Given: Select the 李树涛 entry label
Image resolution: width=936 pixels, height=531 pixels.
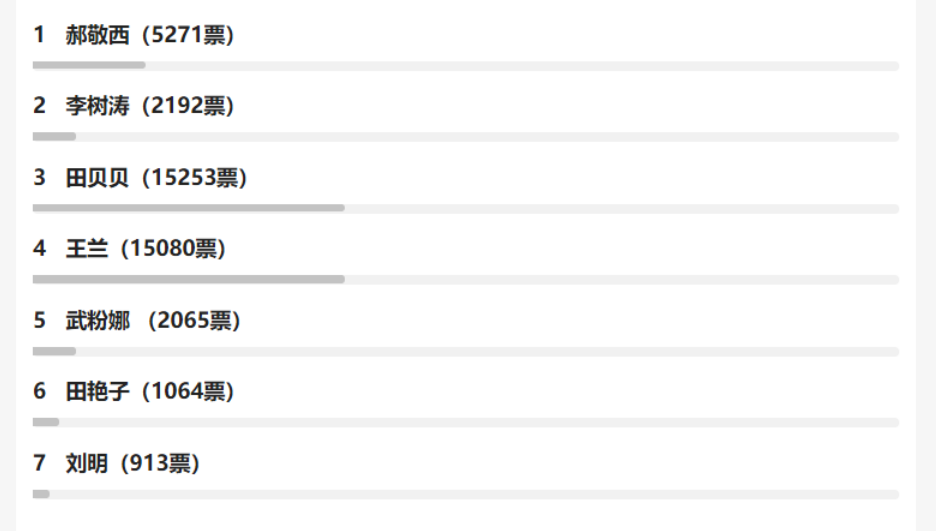Looking at the screenshot, I should point(98,107).
